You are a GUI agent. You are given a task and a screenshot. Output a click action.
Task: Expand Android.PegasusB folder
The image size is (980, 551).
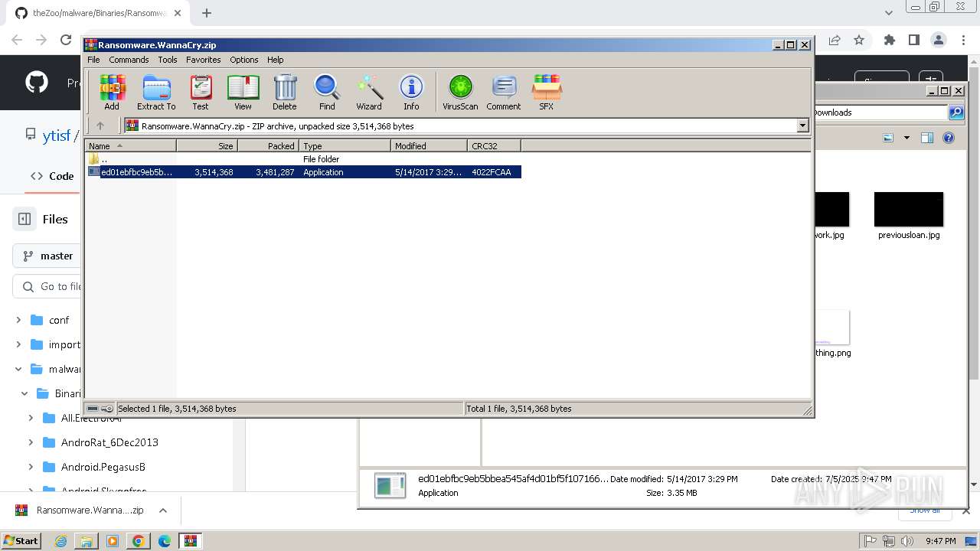31,467
